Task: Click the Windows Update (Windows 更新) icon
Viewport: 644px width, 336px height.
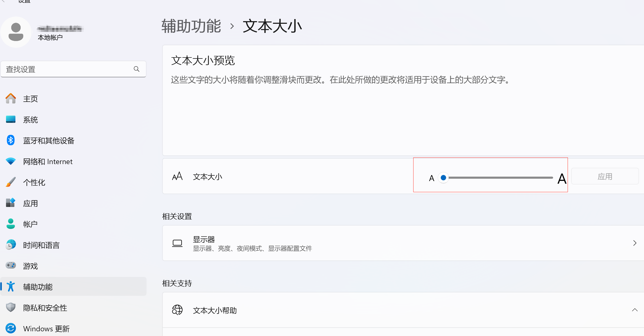Action: pos(11,328)
